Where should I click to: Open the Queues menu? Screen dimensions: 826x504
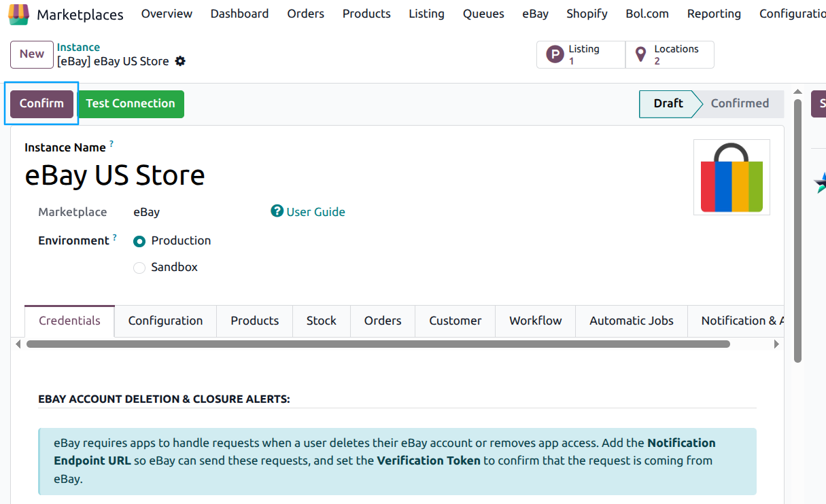(483, 14)
